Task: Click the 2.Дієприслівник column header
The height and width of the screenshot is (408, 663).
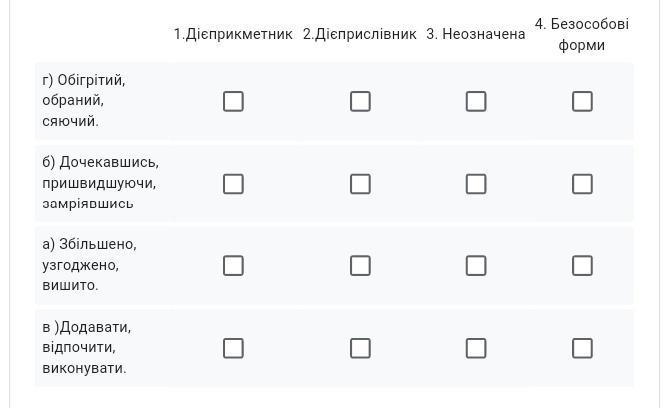Action: (x=360, y=34)
